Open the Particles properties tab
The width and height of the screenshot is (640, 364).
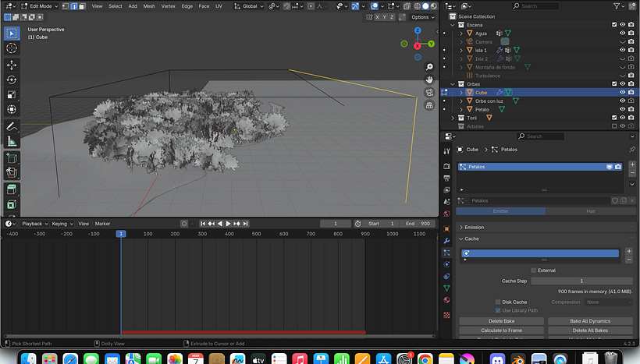point(447,253)
